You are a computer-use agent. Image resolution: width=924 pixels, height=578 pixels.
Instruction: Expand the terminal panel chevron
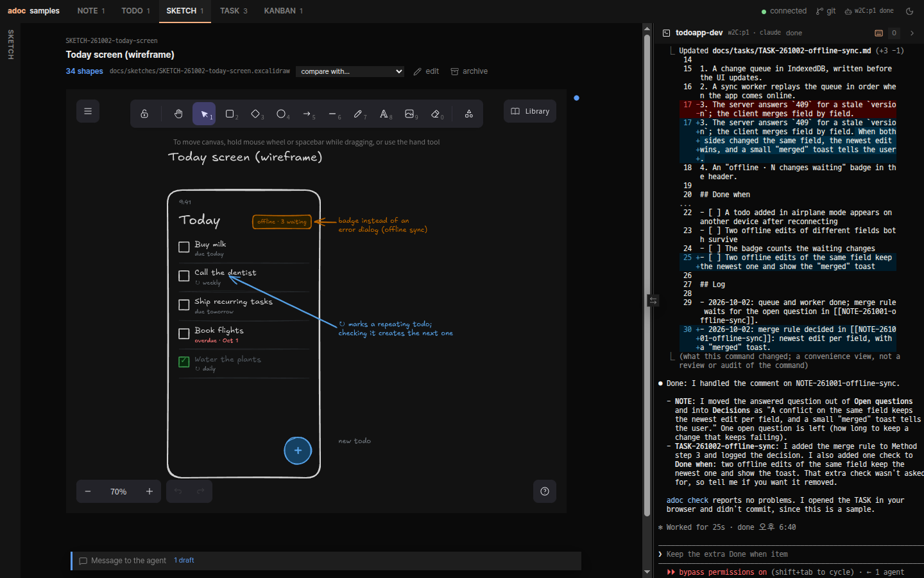(912, 33)
